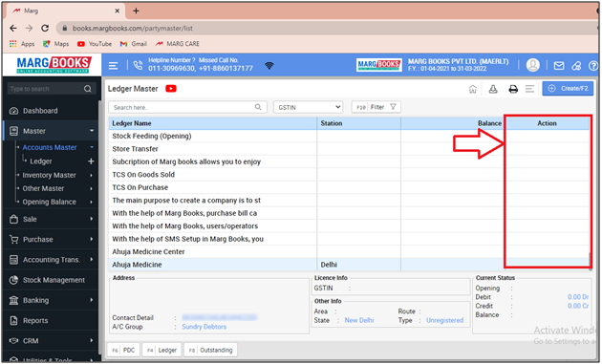The image size is (602, 364).
Task: Open the Reports menu item
Action: coord(51,321)
